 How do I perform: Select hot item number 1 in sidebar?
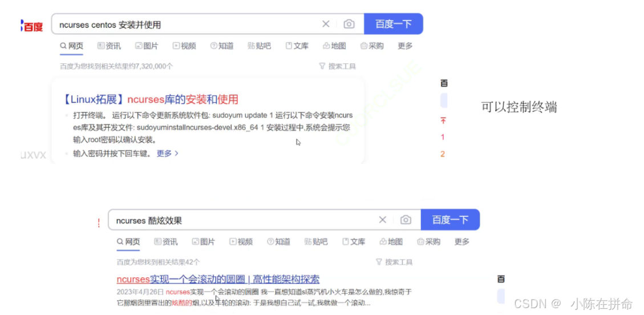pyautogui.click(x=442, y=137)
